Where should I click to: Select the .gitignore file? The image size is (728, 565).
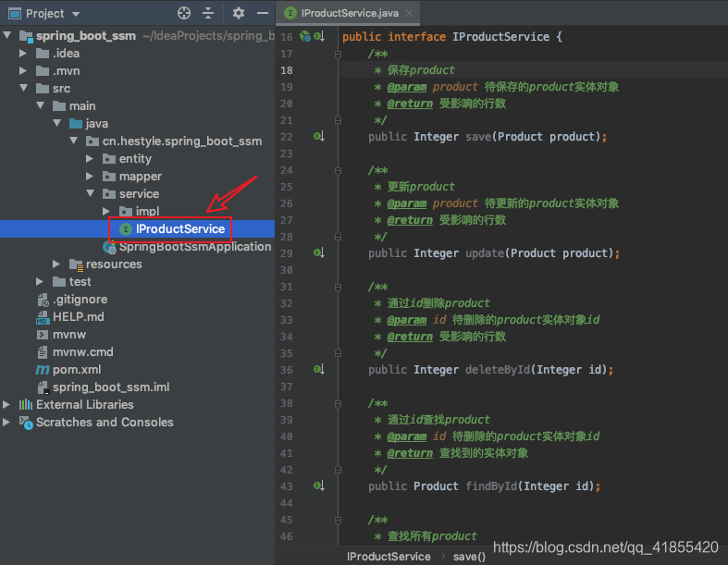(138, 299)
